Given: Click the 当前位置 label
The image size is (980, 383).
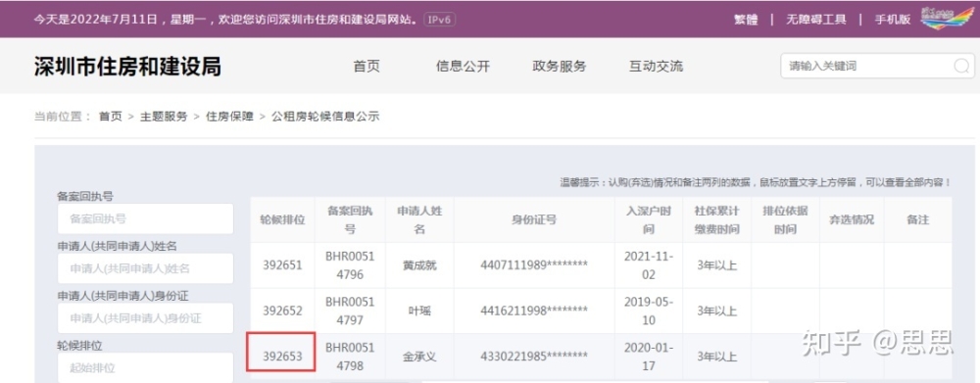Looking at the screenshot, I should [x=63, y=117].
